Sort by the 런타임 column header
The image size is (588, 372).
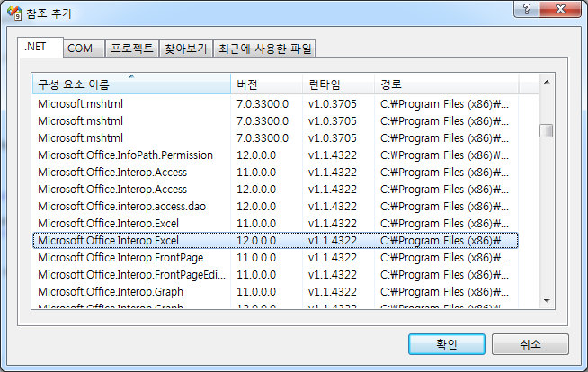point(339,84)
